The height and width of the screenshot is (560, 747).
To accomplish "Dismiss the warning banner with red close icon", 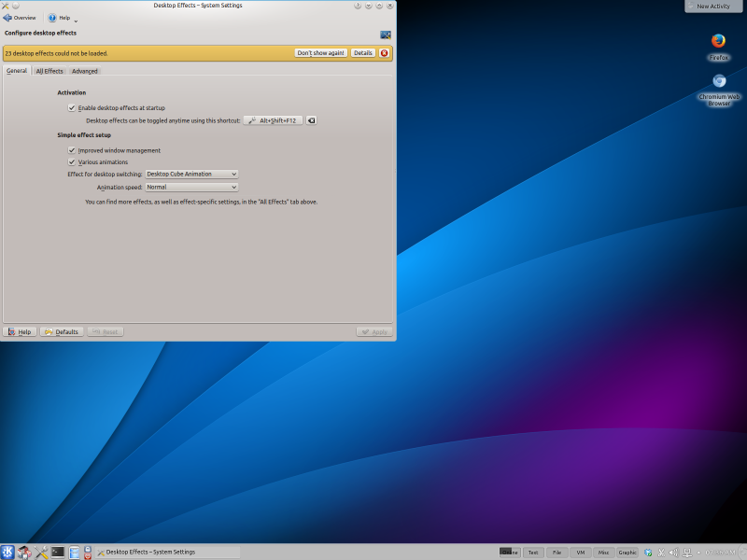I will tap(384, 53).
